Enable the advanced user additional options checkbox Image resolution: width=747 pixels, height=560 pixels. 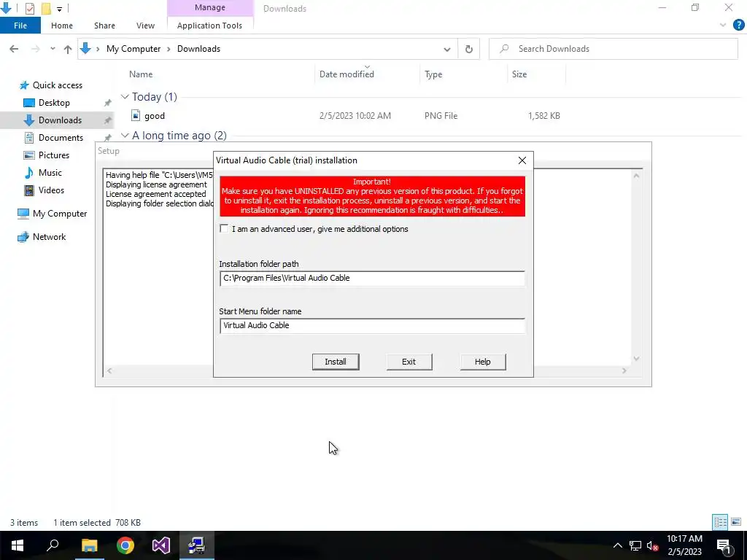224,228
